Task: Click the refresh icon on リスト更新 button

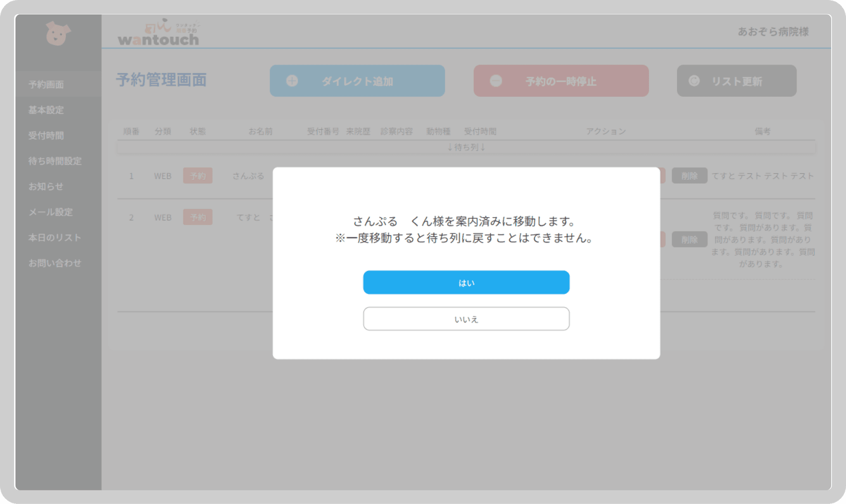Action: tap(694, 81)
